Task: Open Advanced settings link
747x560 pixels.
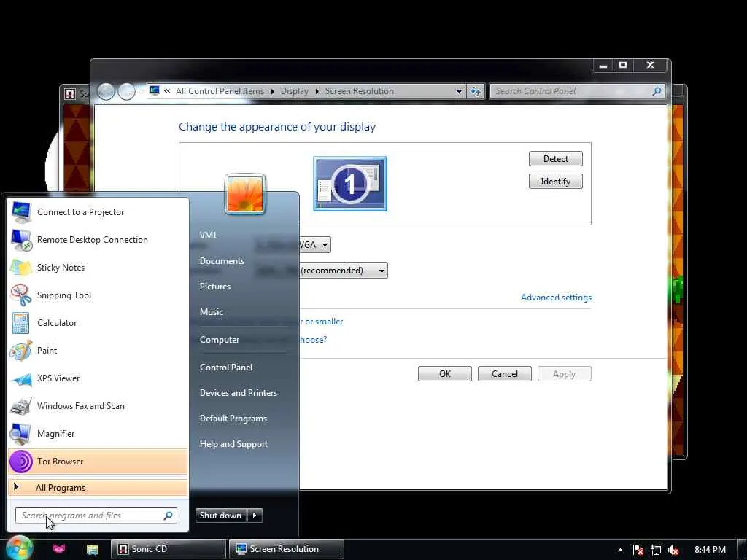Action: click(x=556, y=297)
